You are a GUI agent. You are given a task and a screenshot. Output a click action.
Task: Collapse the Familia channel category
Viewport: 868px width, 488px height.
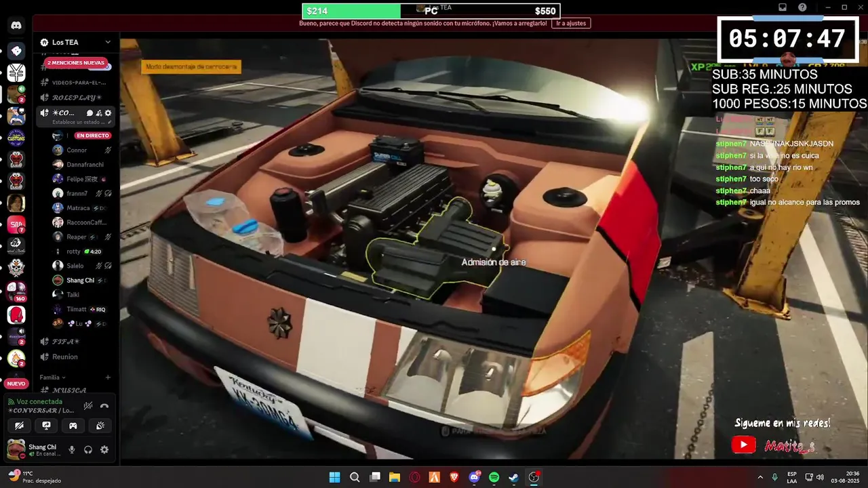[52, 377]
